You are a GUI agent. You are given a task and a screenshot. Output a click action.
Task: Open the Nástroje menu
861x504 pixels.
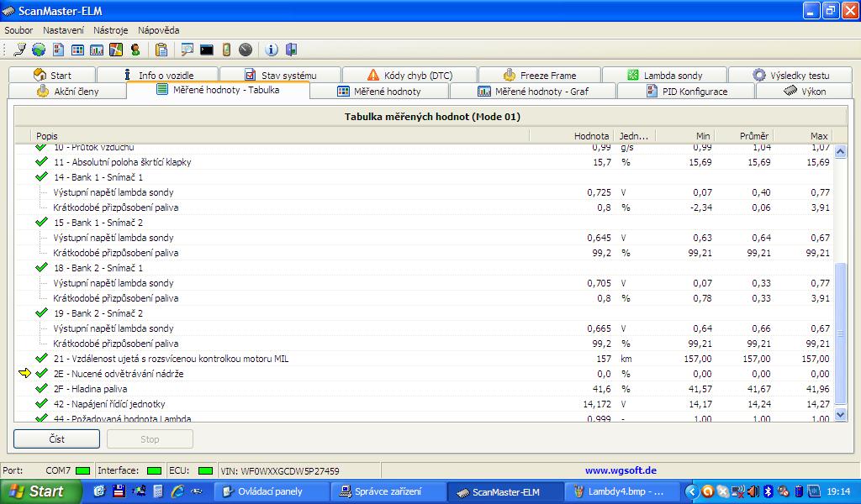pyautogui.click(x=110, y=30)
